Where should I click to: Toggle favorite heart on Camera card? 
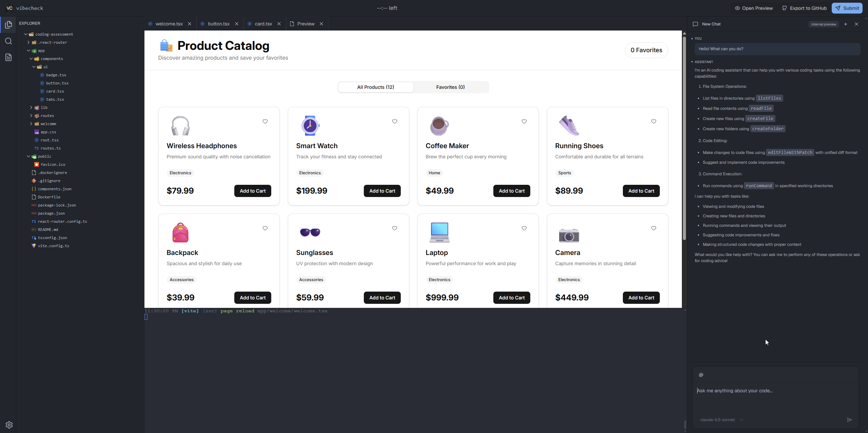(x=654, y=228)
